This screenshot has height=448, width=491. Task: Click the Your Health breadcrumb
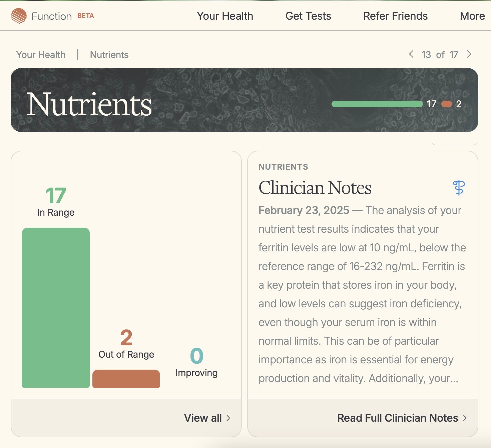41,54
